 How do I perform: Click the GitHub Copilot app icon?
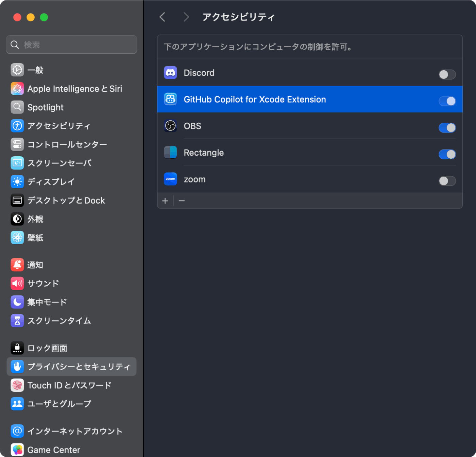[170, 99]
